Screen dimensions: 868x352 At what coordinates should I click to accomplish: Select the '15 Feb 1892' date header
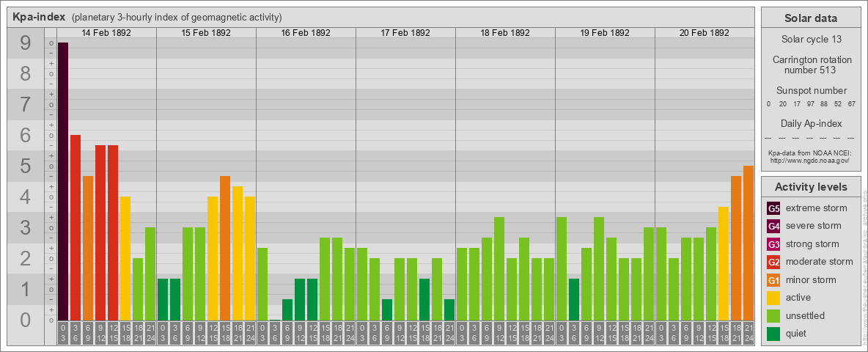tap(206, 33)
